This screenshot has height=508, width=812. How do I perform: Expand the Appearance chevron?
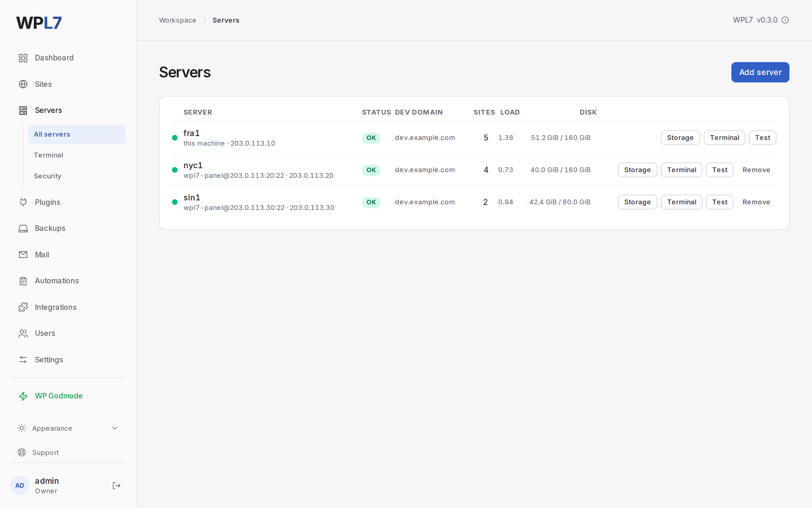click(115, 428)
